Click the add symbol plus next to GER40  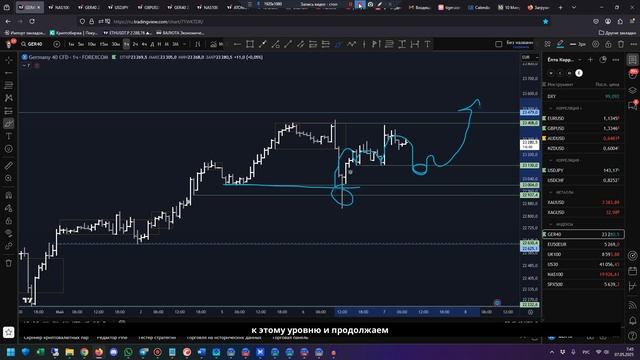(57, 44)
